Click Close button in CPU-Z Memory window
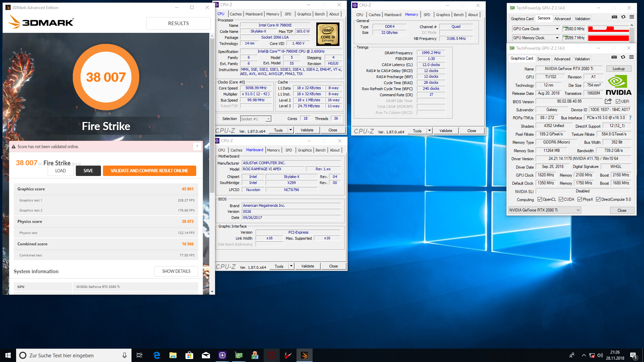Image resolution: width=644 pixels, height=362 pixels. (471, 131)
